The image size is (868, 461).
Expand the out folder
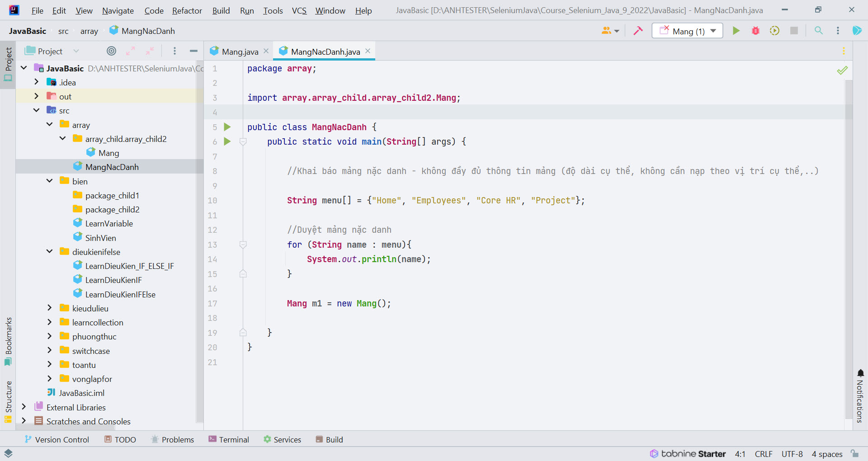click(37, 96)
